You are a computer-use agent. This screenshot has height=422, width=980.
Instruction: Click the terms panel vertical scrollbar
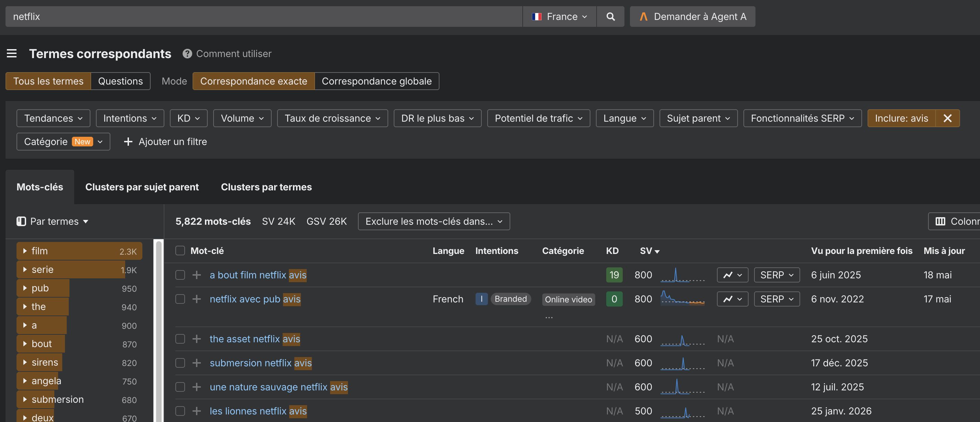(159, 330)
